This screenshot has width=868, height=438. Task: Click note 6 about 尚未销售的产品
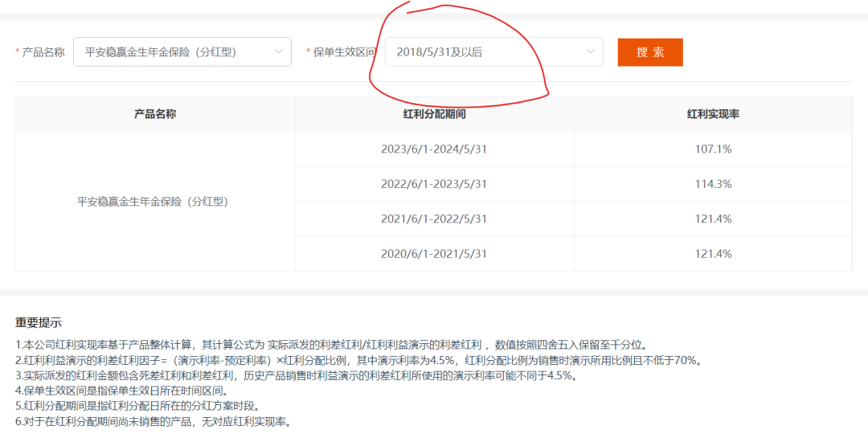click(x=153, y=421)
